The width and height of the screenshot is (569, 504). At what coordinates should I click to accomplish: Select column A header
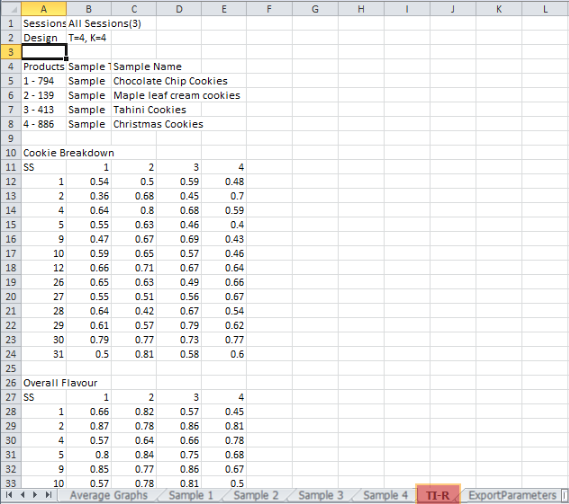point(44,9)
